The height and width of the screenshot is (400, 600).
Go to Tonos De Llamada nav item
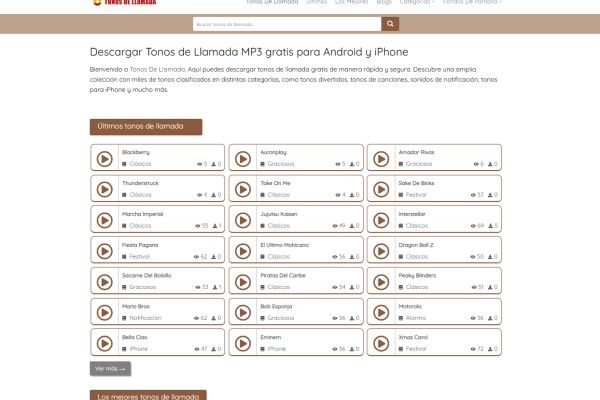tap(272, 2)
